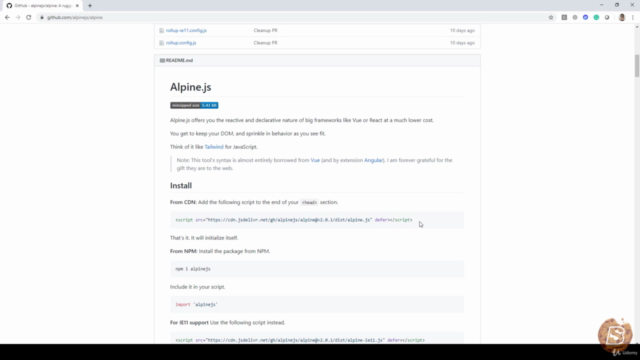The width and height of the screenshot is (640, 360).
Task: Click the Install heading
Action: click(181, 186)
